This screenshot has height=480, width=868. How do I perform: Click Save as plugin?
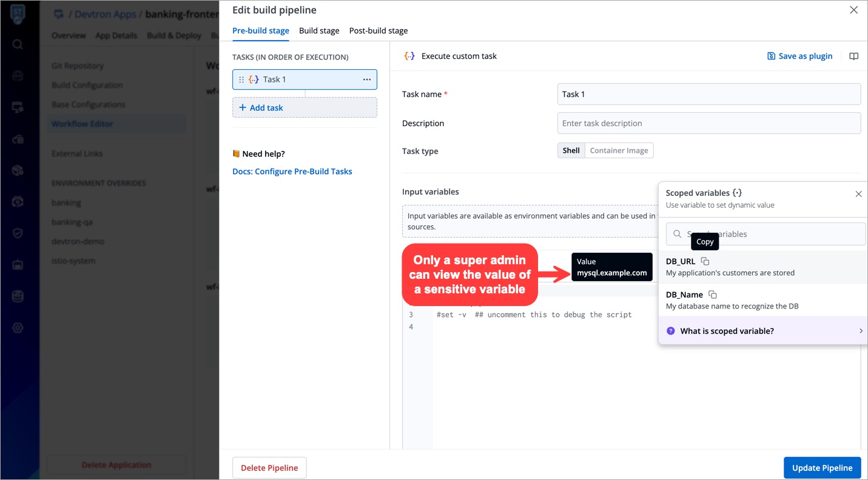pos(799,56)
